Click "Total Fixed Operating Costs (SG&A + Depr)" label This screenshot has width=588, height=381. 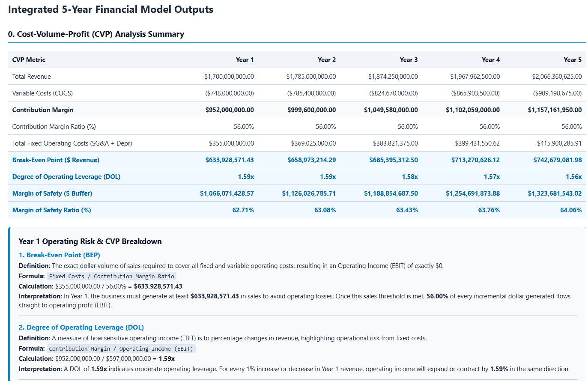point(72,143)
